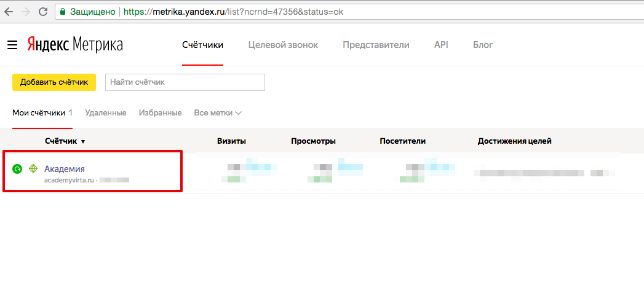Focus the Найти счётчик search field
644x293 pixels.
pos(185,82)
